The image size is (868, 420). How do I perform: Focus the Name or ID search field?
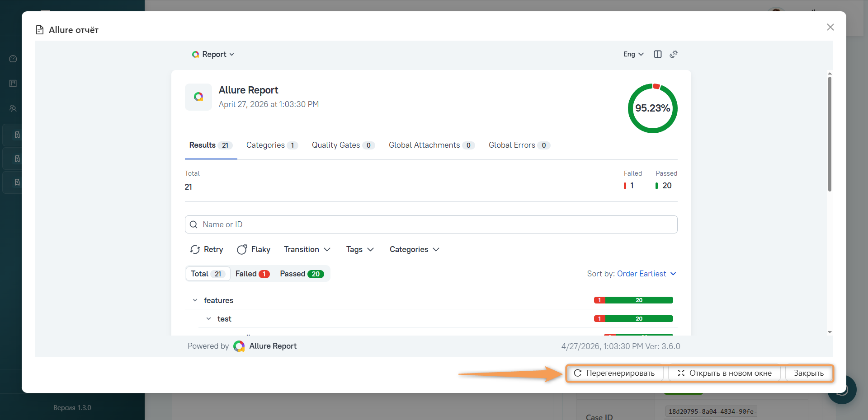(x=431, y=224)
